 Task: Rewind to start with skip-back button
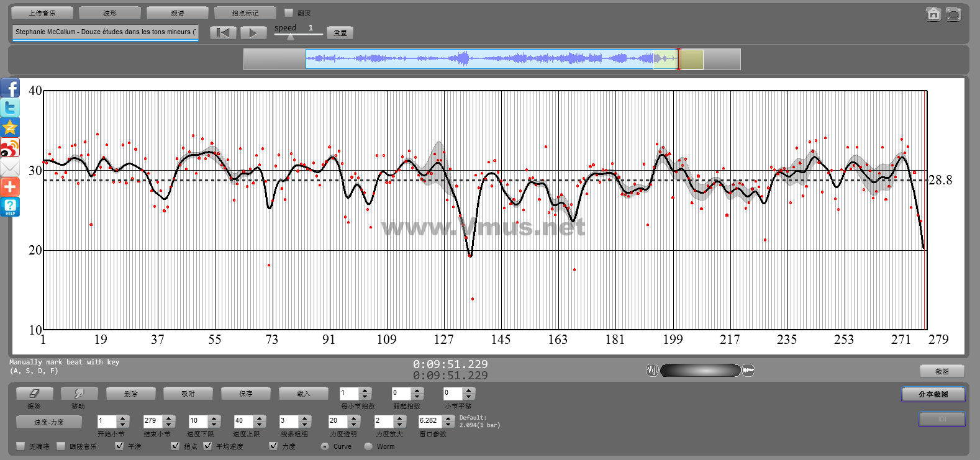(x=223, y=33)
